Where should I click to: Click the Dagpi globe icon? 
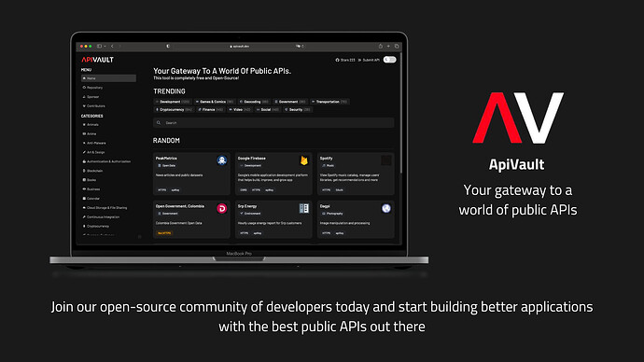click(x=386, y=208)
